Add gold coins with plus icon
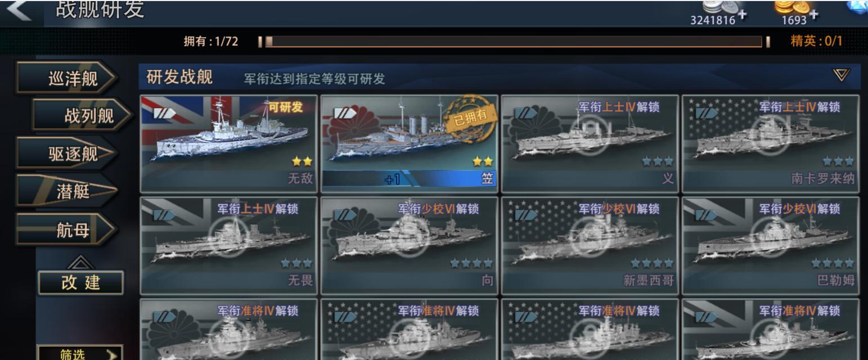Screen dimensions: 868x360 [814, 15]
